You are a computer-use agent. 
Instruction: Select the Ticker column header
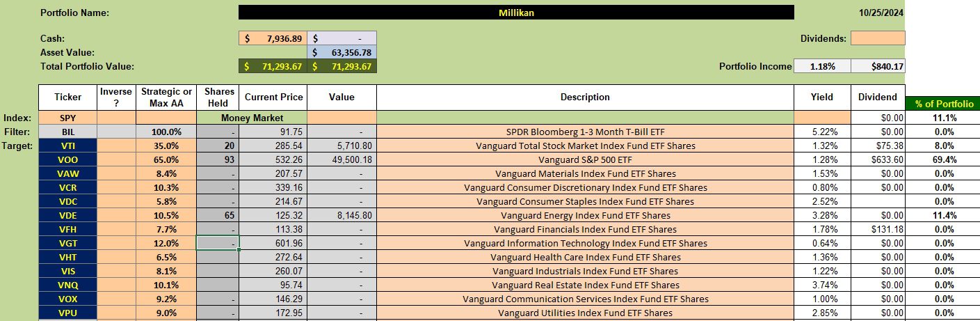67,97
